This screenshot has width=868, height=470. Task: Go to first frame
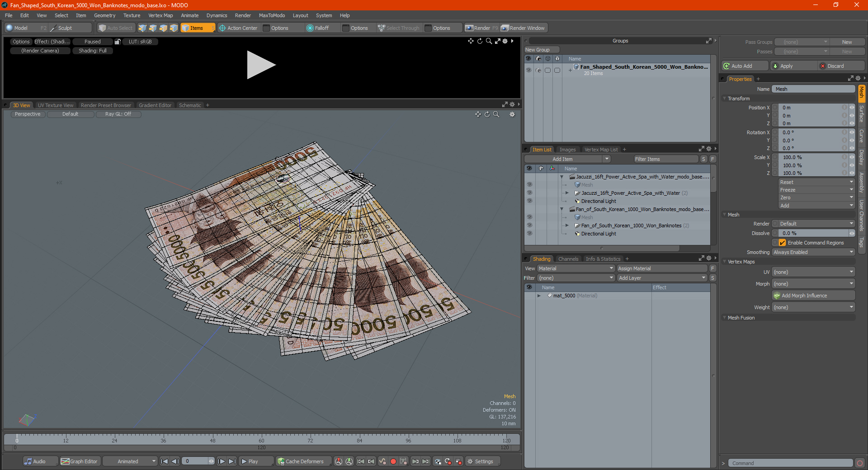click(165, 461)
